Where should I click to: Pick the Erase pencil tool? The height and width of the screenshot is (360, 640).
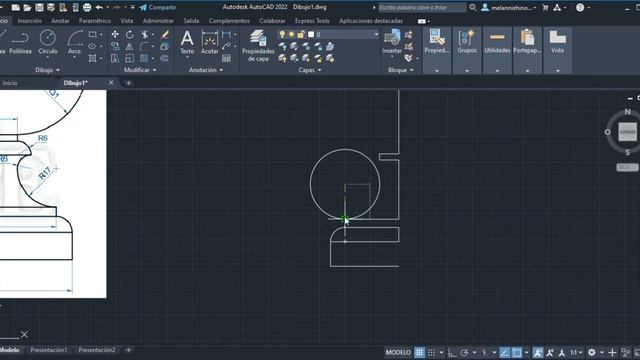(164, 35)
